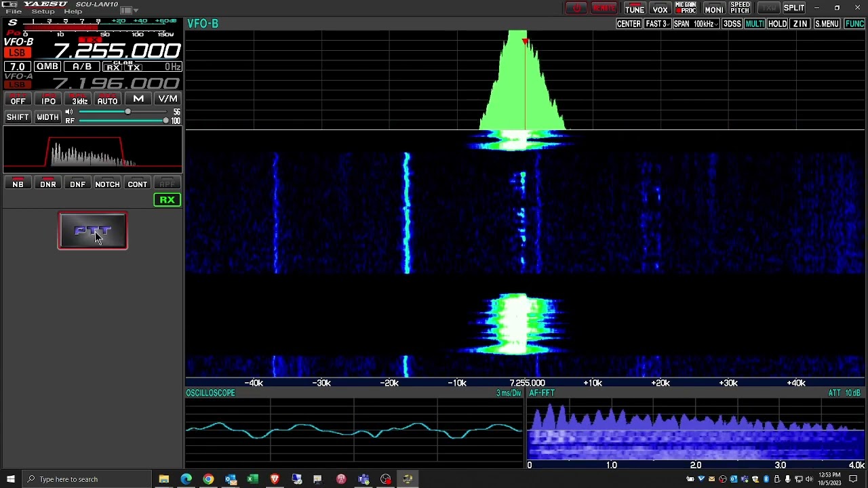
Task: Toggle the NB noise blanker
Action: (18, 184)
